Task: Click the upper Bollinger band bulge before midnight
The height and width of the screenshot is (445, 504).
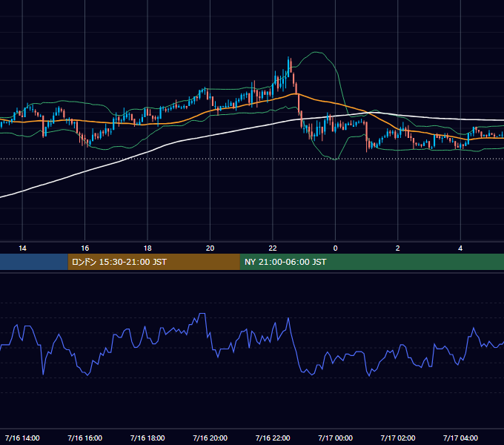Action: 316,53
